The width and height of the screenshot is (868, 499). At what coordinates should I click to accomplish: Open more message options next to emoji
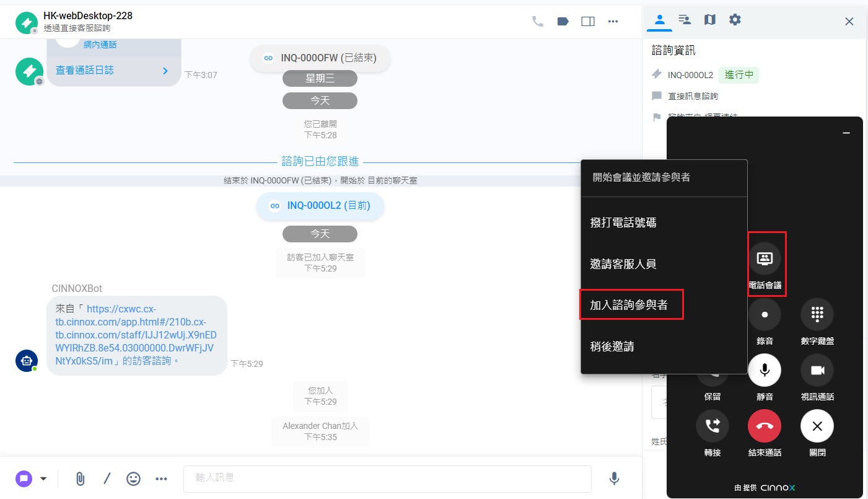point(162,479)
